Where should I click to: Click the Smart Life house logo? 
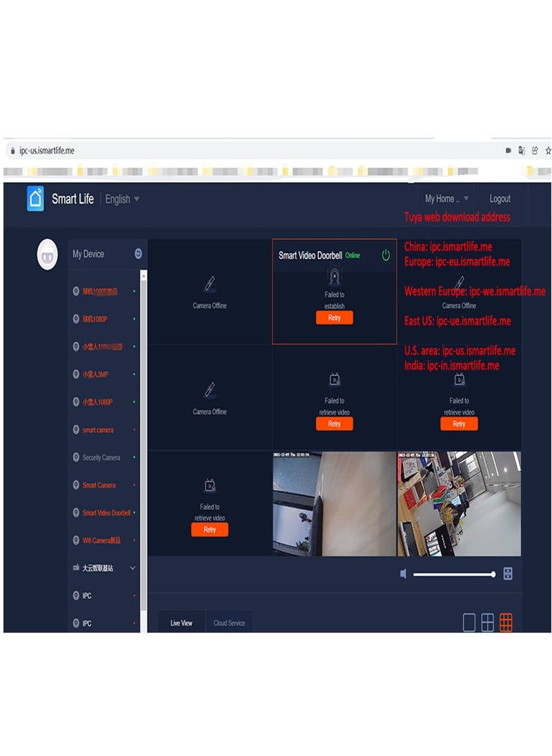tap(35, 199)
